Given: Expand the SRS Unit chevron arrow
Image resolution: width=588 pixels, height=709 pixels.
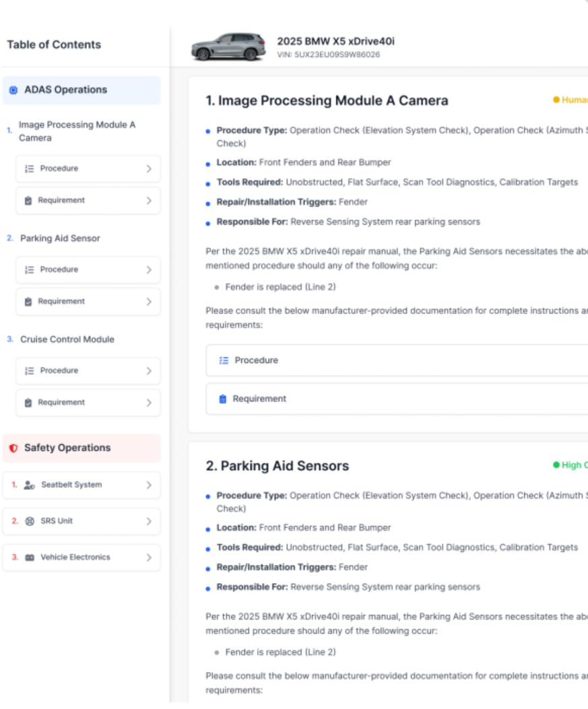Looking at the screenshot, I should point(149,521).
